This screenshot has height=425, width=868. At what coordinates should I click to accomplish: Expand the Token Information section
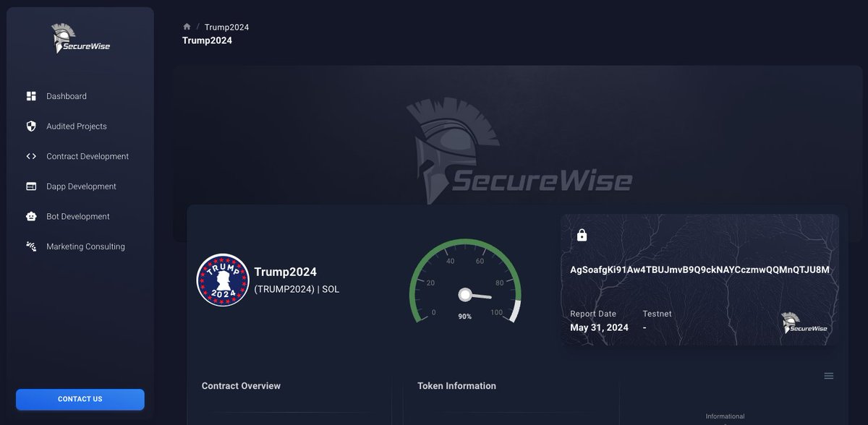tap(456, 386)
